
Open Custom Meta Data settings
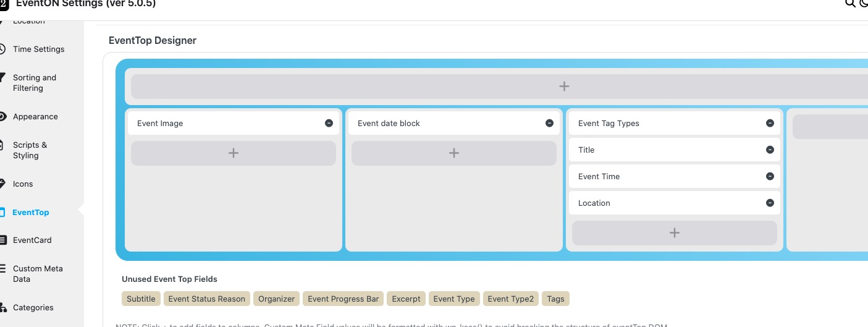[38, 274]
